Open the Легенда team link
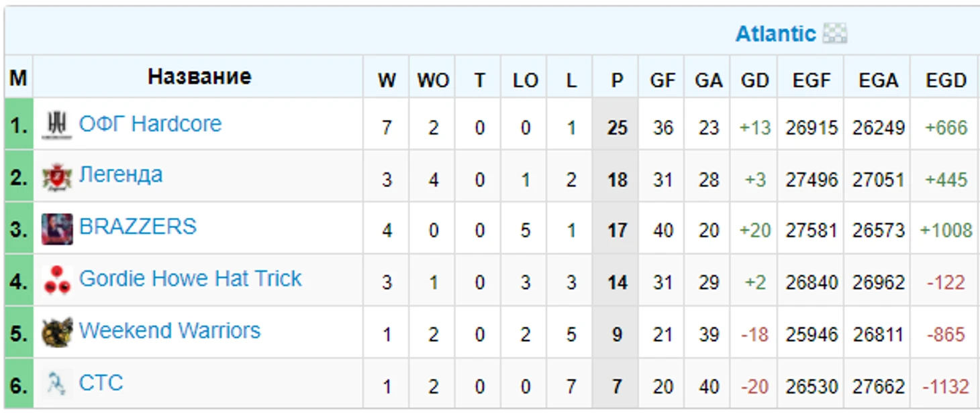The height and width of the screenshot is (415, 980). 121,175
